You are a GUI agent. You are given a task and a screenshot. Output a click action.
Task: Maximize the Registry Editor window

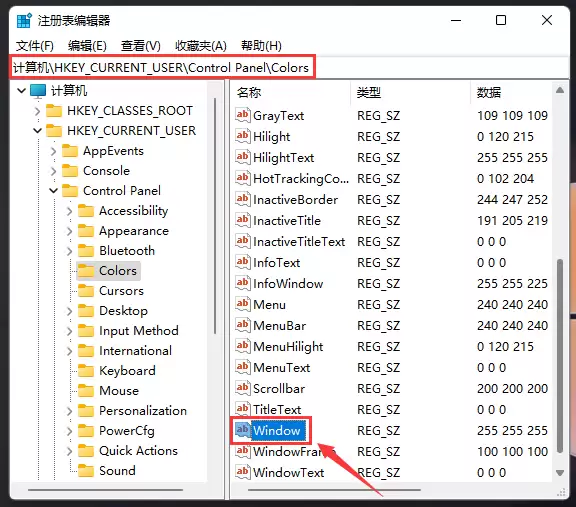(x=501, y=20)
